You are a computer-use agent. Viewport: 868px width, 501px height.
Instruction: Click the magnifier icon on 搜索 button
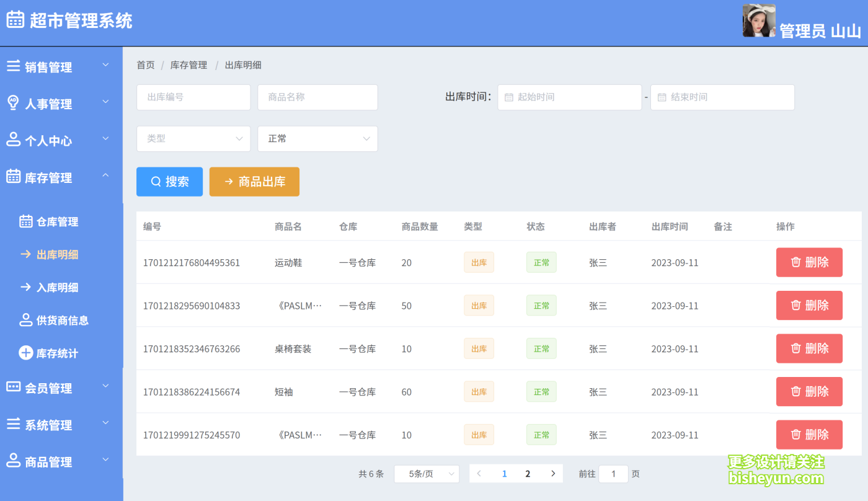pyautogui.click(x=156, y=182)
